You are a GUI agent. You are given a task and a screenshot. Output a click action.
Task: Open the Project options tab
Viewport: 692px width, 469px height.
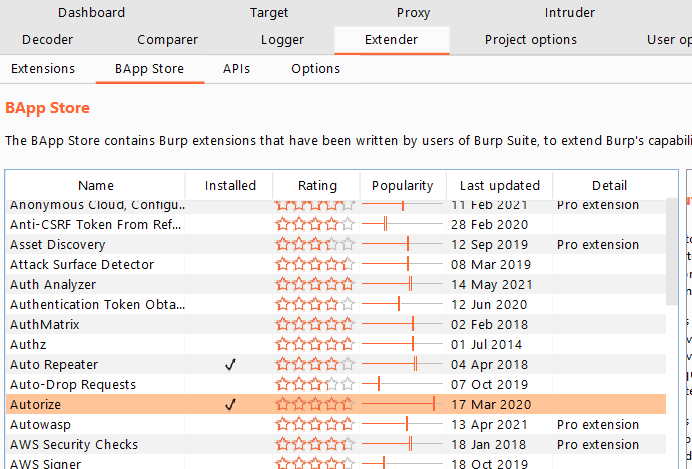530,40
